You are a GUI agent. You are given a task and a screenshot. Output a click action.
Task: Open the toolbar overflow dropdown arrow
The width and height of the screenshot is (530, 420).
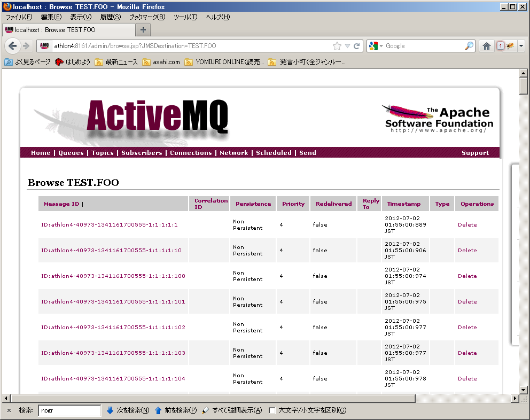click(x=521, y=46)
